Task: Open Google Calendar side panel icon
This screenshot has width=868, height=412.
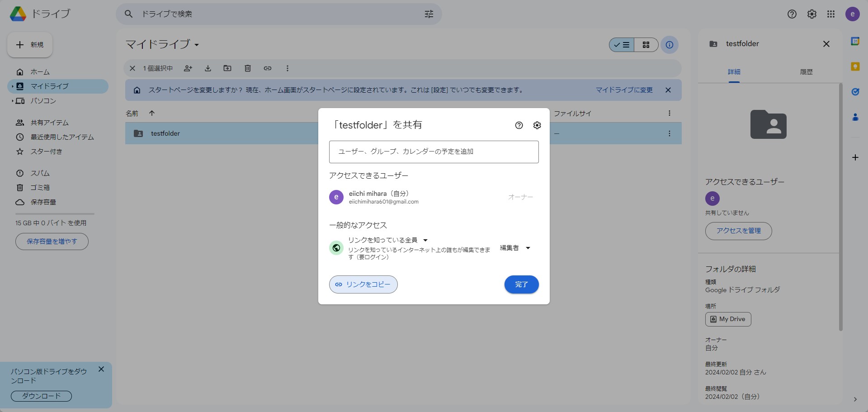Action: click(855, 41)
